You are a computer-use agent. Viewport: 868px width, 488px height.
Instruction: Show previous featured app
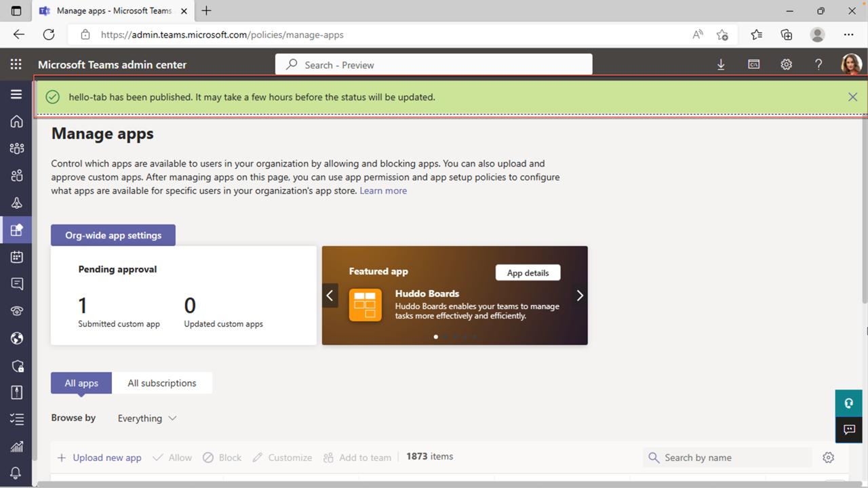[x=330, y=296]
